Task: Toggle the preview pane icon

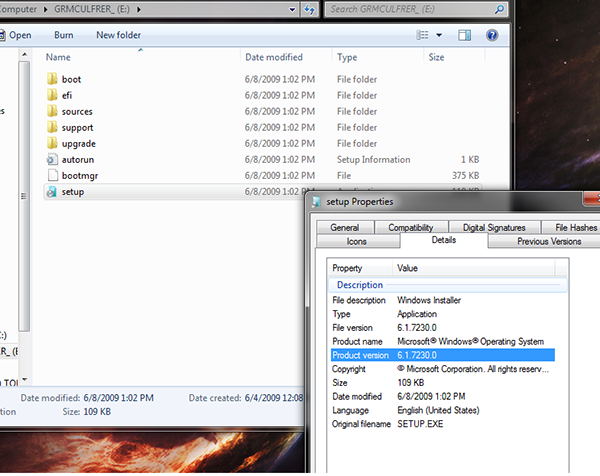Action: tap(465, 35)
